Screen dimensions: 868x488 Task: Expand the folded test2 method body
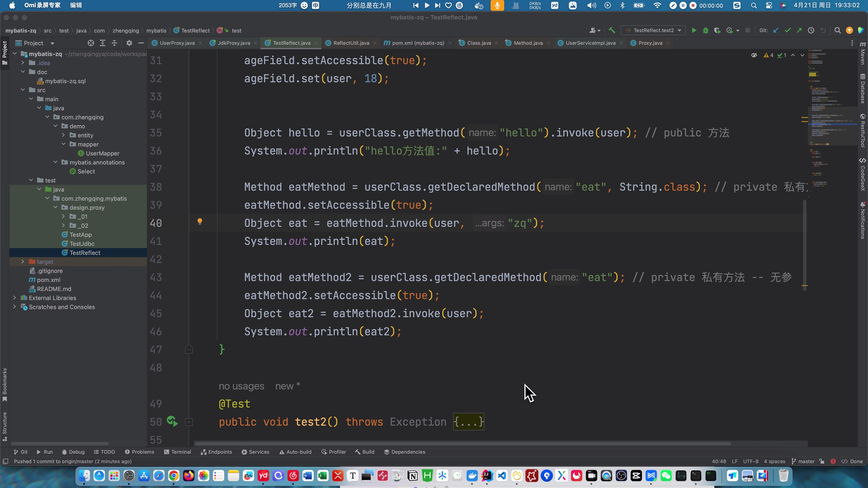tap(469, 422)
